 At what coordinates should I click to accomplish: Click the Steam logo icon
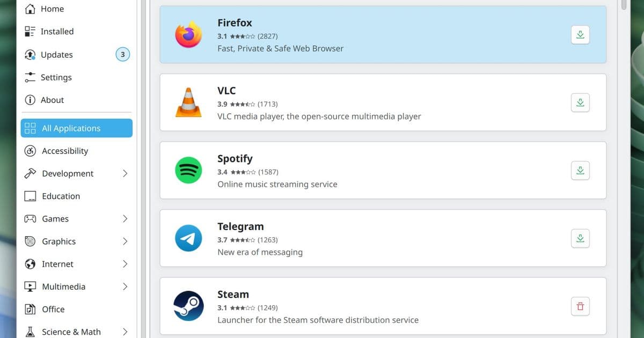(x=188, y=306)
